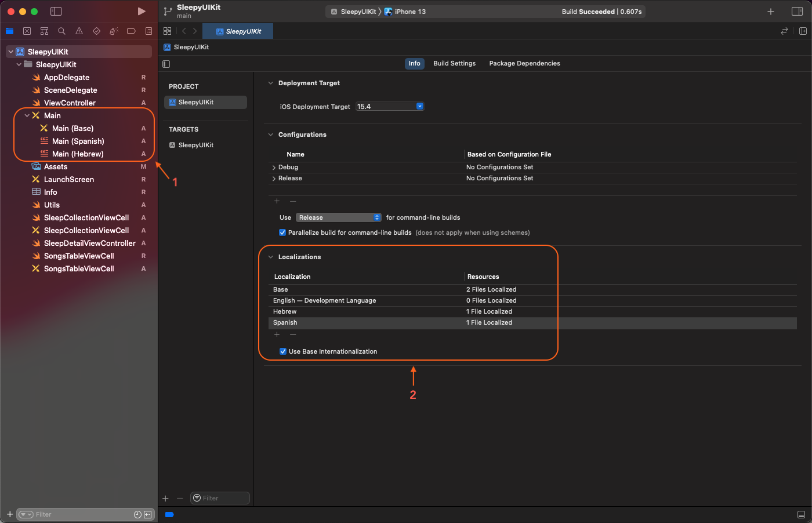Open the Issue navigator warning triangle icon

[x=79, y=31]
